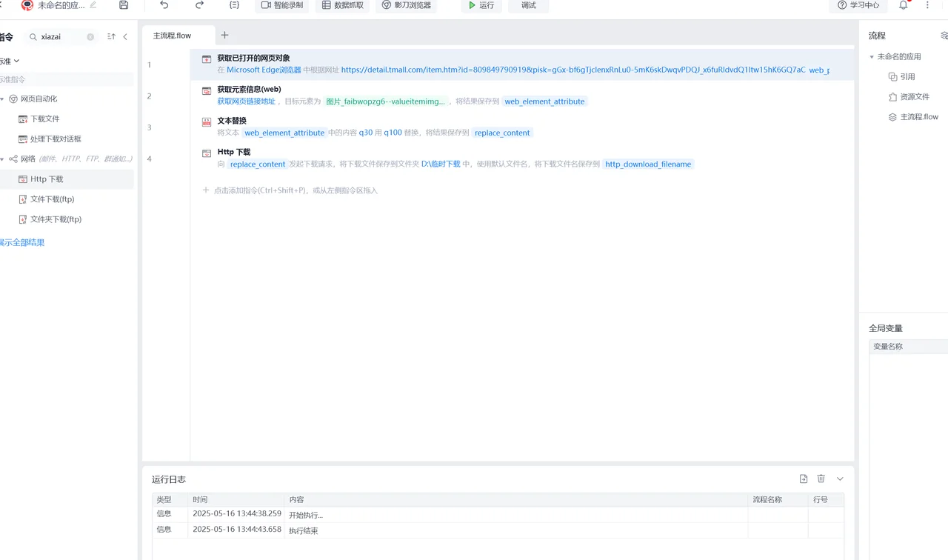This screenshot has height=560, width=948.
Task: Click the icon of step 文本替换
Action: tap(207, 121)
